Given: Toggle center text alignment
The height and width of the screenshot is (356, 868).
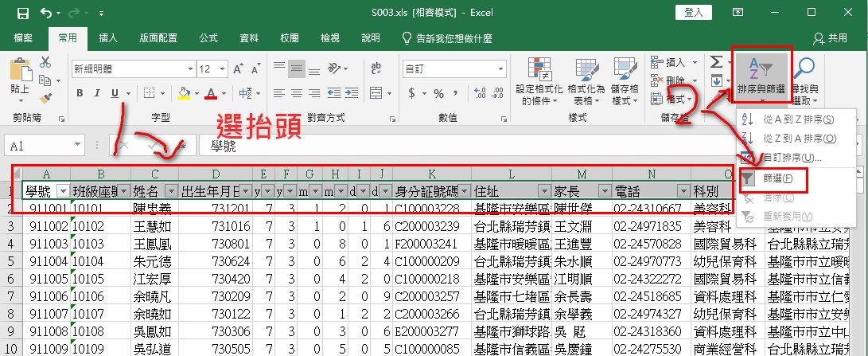Looking at the screenshot, I should [x=297, y=93].
